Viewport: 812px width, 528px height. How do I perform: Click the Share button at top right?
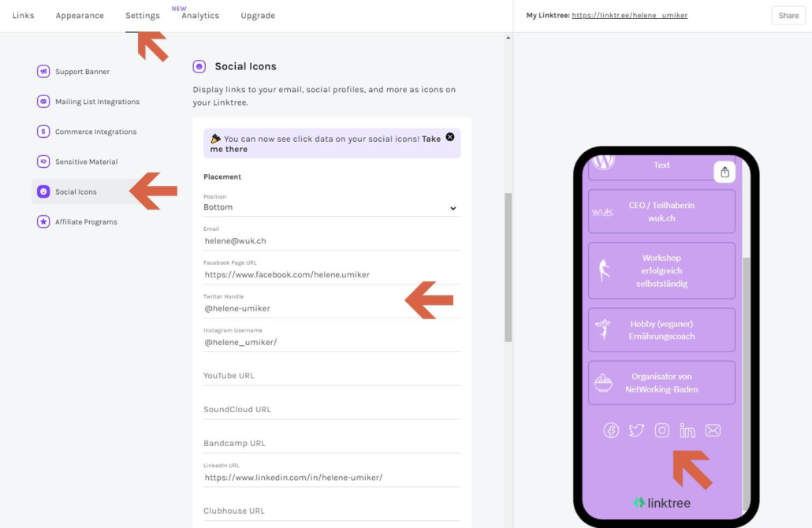pos(788,16)
